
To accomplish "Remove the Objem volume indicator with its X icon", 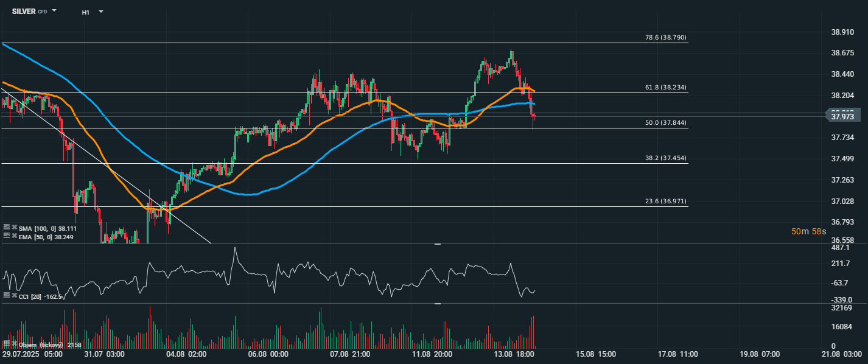I will pyautogui.click(x=14, y=345).
